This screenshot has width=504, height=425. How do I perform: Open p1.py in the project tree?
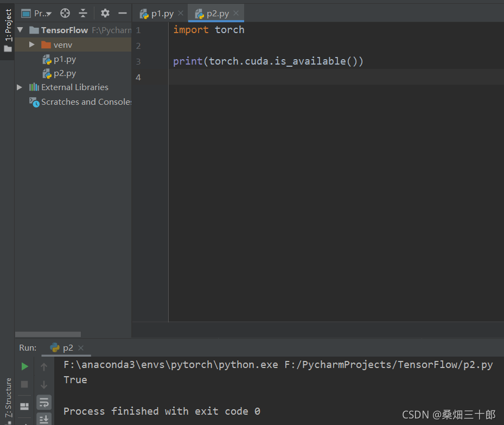tap(65, 59)
